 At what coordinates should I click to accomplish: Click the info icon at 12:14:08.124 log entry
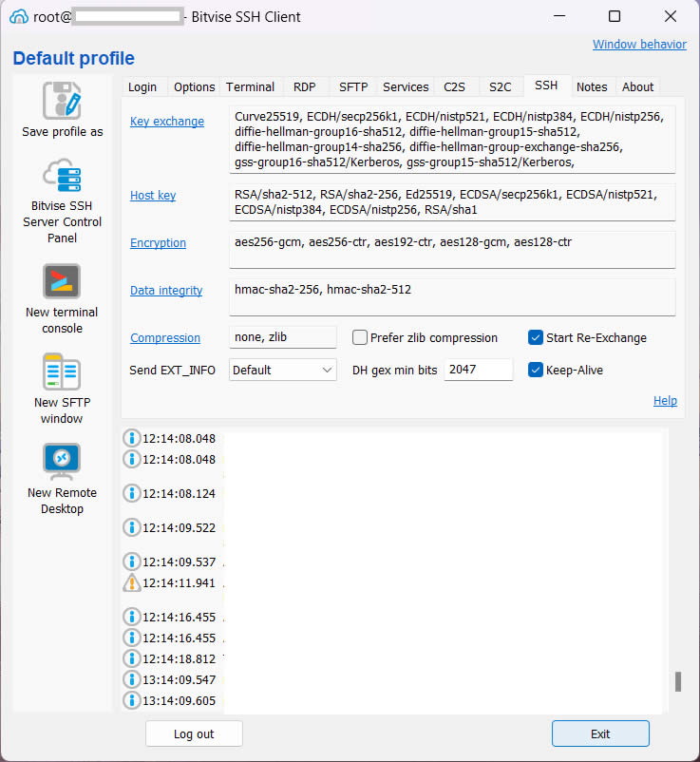point(132,494)
